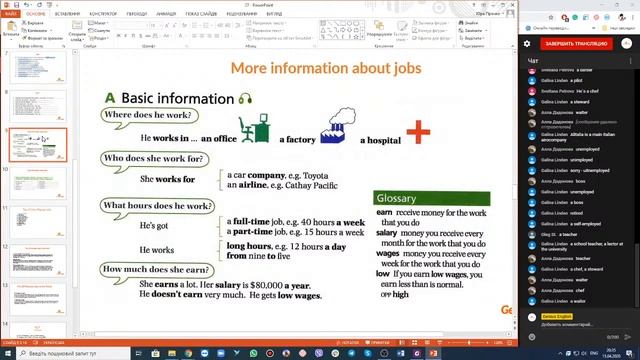Click the Save icon in PowerPoint quick access toolbar
This screenshot has height=360, width=640.
16,5
